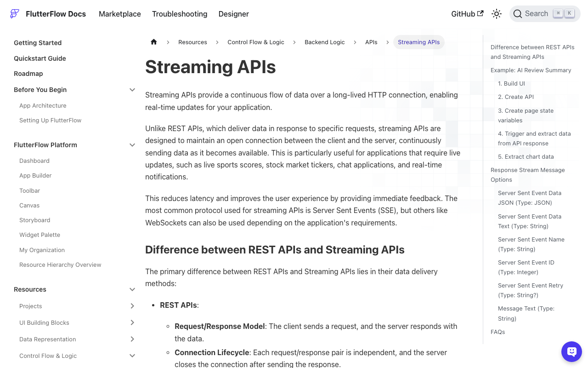Open Setting Up FlutterFlow page
Viewport: 588px width, 368px height.
tap(50, 120)
